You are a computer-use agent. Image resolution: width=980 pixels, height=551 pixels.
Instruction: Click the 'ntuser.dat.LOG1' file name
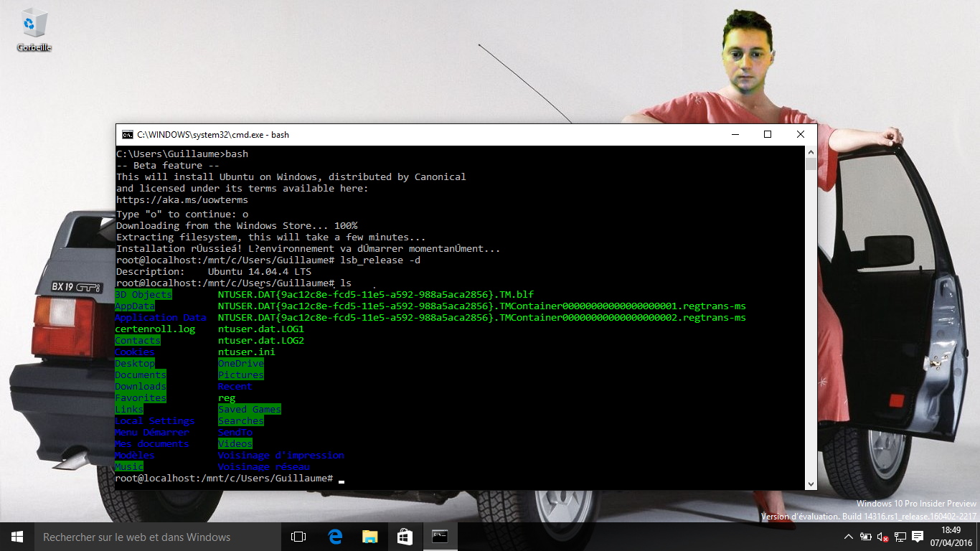[x=261, y=329]
